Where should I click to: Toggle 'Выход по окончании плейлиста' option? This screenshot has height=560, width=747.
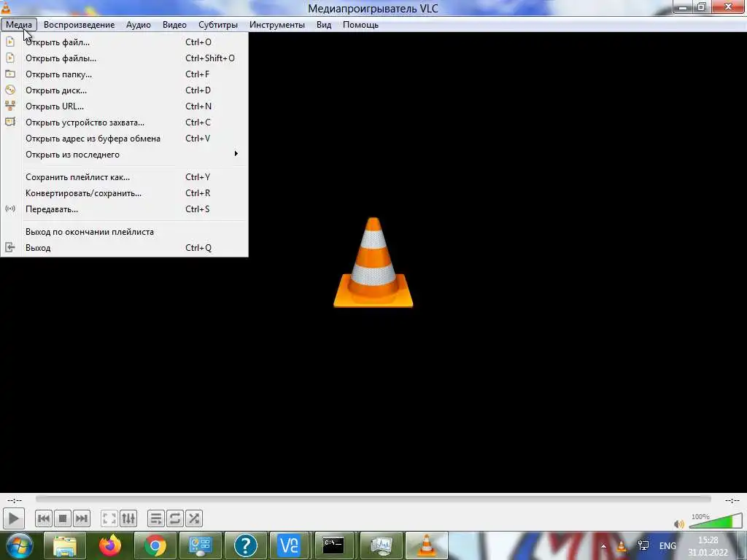click(x=124, y=232)
